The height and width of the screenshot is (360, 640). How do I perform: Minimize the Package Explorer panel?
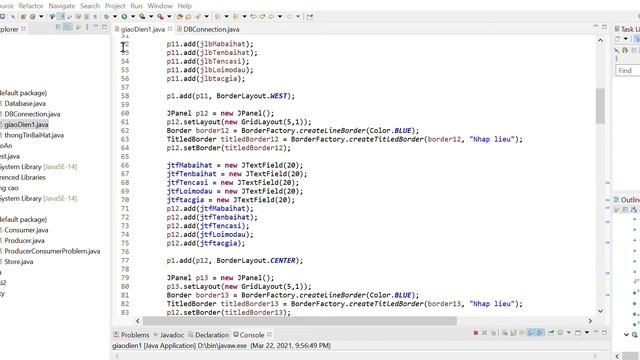click(96, 27)
